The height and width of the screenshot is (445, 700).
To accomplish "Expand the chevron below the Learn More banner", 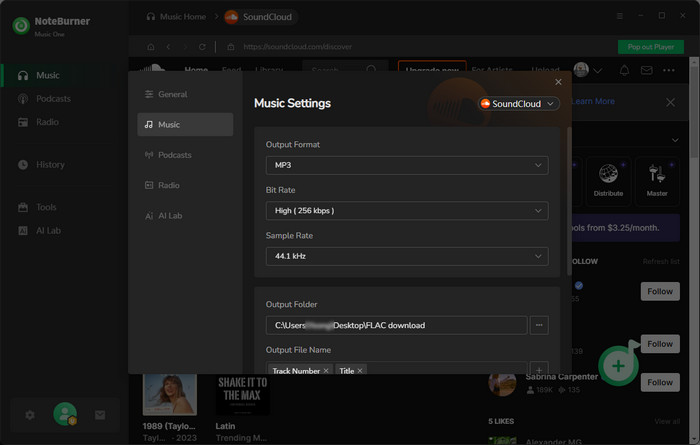I will [x=675, y=140].
